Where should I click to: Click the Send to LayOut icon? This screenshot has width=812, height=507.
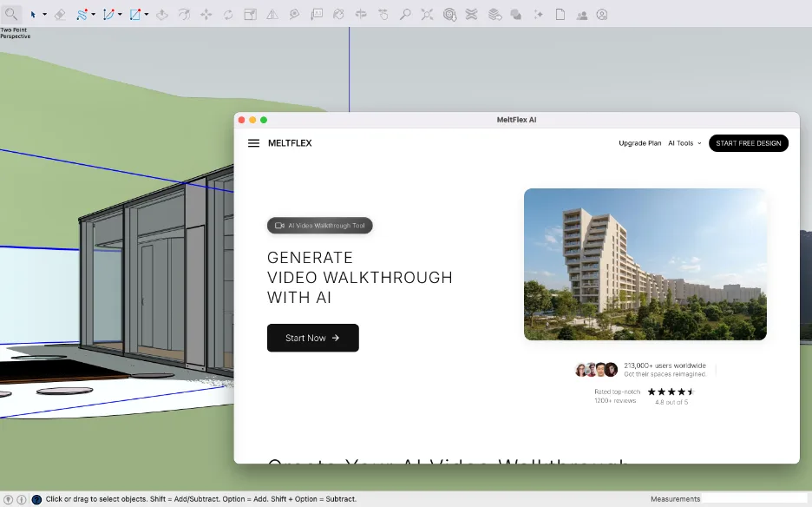[494, 15]
